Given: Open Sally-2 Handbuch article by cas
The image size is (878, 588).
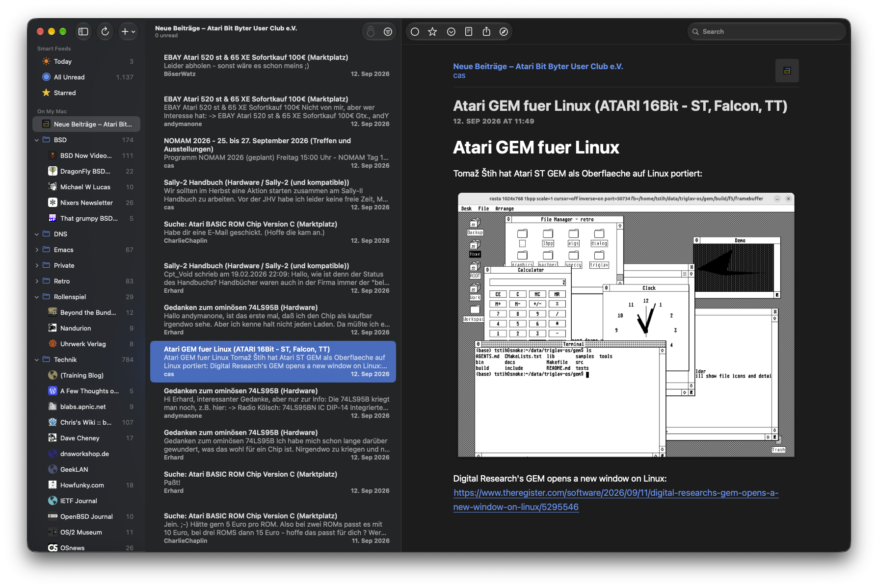Looking at the screenshot, I should [x=273, y=195].
